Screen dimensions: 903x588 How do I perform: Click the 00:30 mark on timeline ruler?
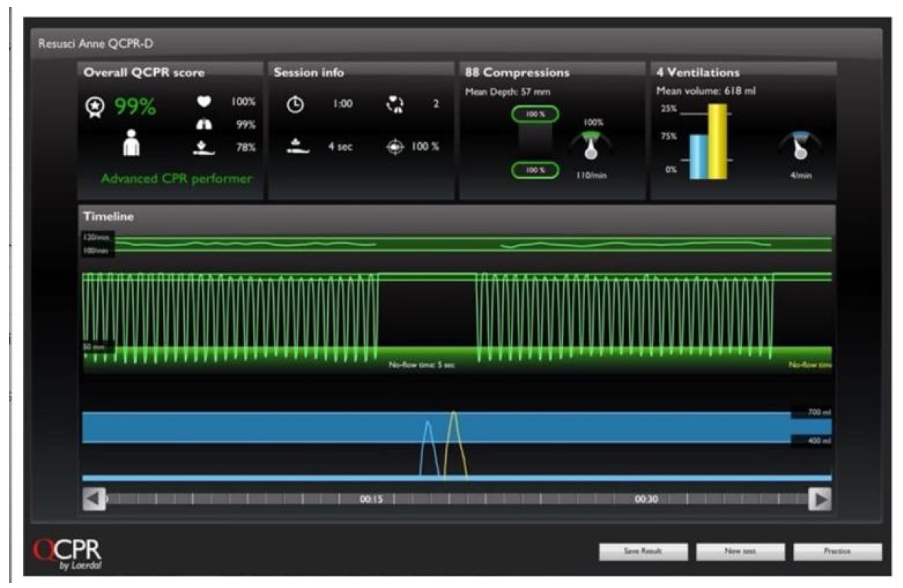tap(646, 499)
